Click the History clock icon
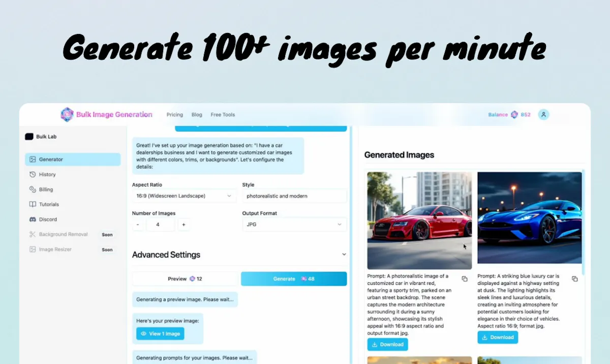610x364 pixels. (x=33, y=174)
